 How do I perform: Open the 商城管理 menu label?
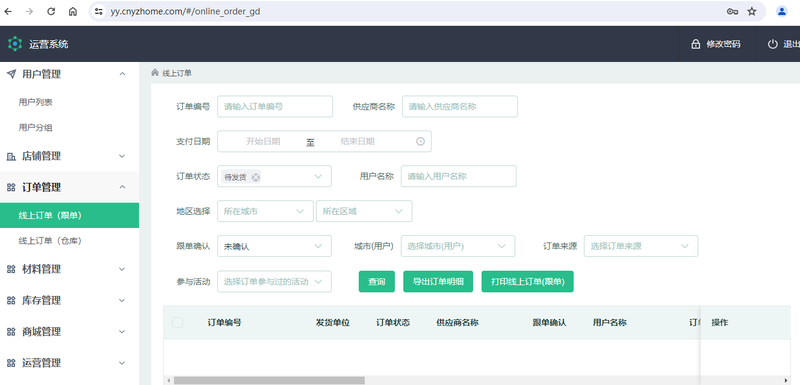coord(41,332)
